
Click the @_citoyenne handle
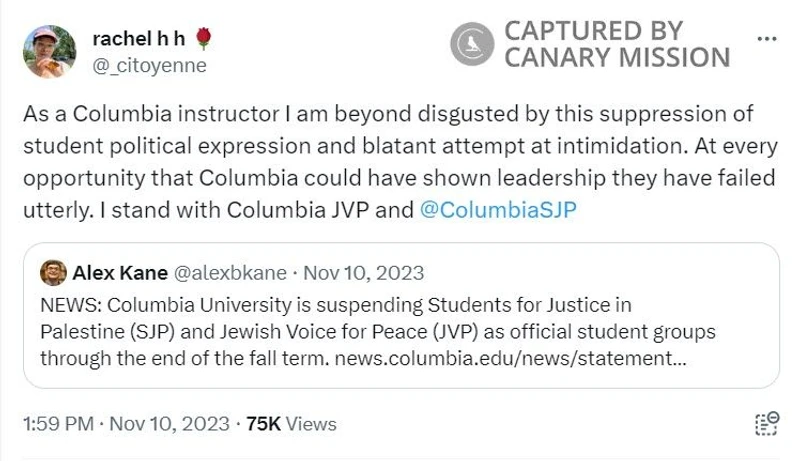click(149, 66)
